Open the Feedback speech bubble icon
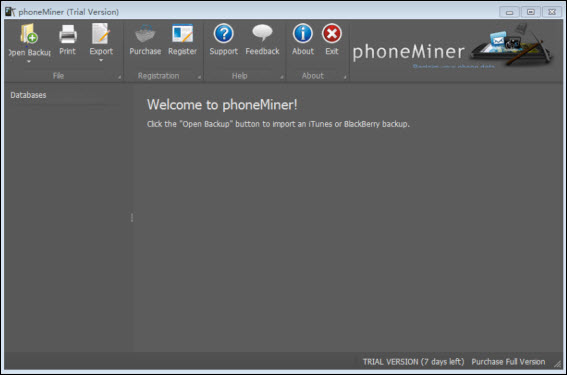The image size is (567, 375). coord(262,33)
